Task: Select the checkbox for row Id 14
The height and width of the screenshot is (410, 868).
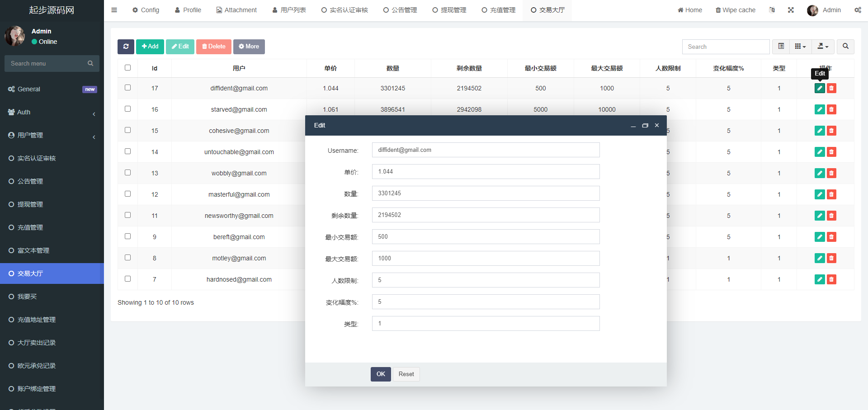Action: pos(127,151)
